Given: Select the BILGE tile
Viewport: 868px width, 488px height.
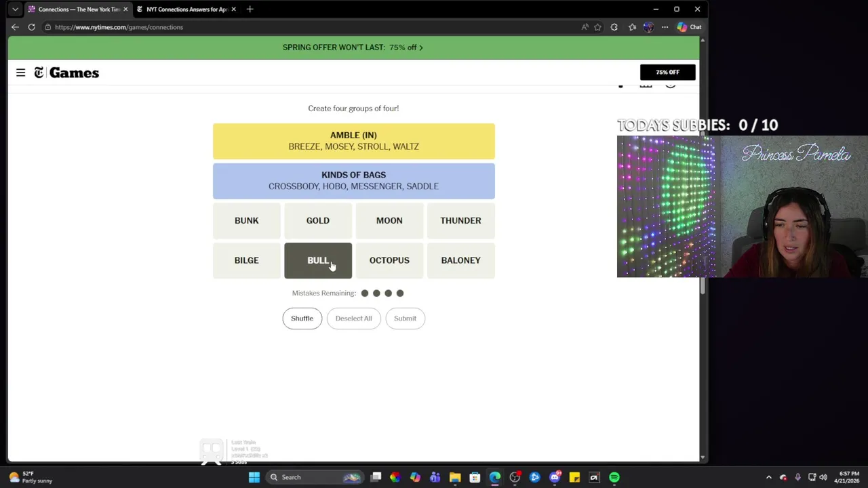Looking at the screenshot, I should [247, 260].
